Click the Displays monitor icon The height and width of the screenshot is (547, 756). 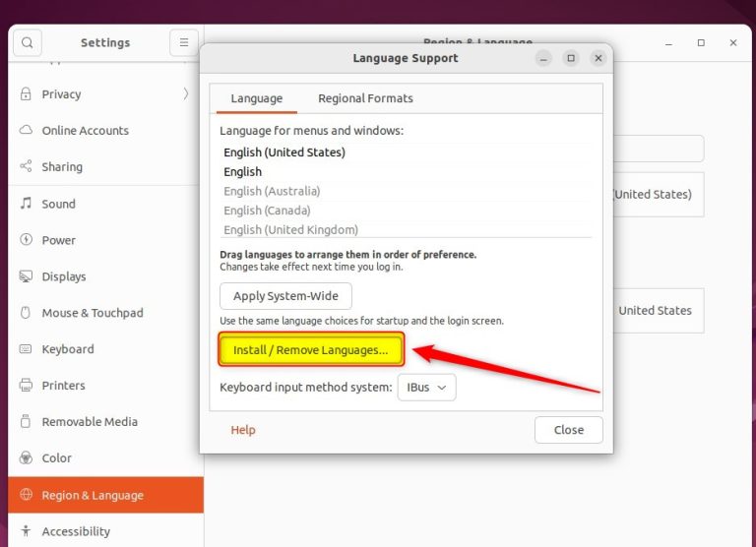26,276
